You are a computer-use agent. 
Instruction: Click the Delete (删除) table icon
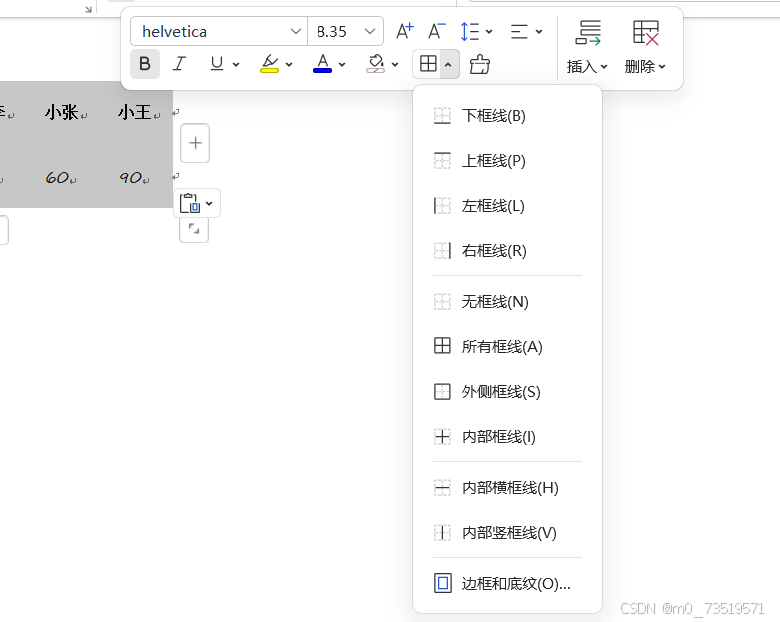click(x=646, y=33)
